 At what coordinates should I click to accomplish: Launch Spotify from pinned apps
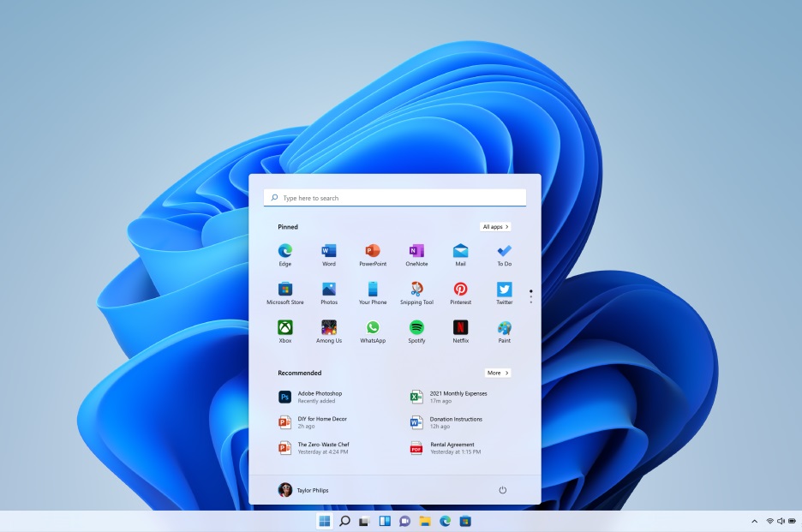[416, 332]
